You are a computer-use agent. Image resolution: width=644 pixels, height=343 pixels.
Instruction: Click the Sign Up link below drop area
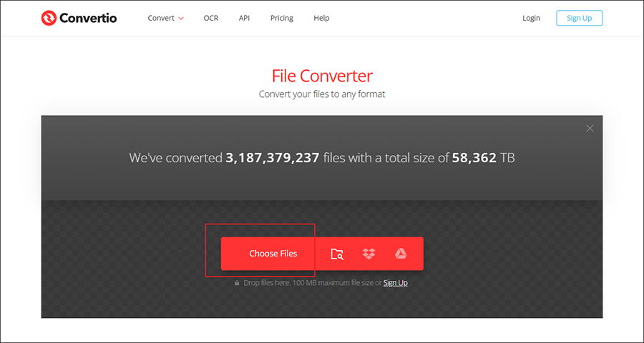[396, 283]
